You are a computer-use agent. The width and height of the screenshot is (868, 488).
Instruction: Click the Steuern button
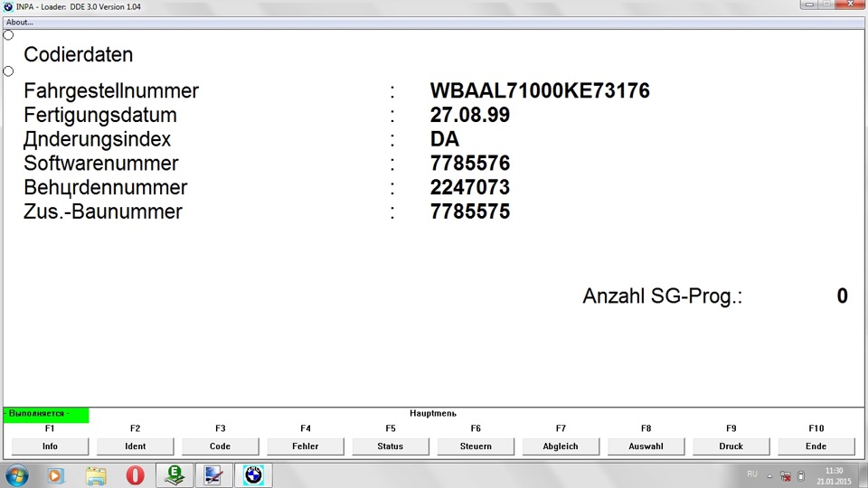pyautogui.click(x=476, y=446)
